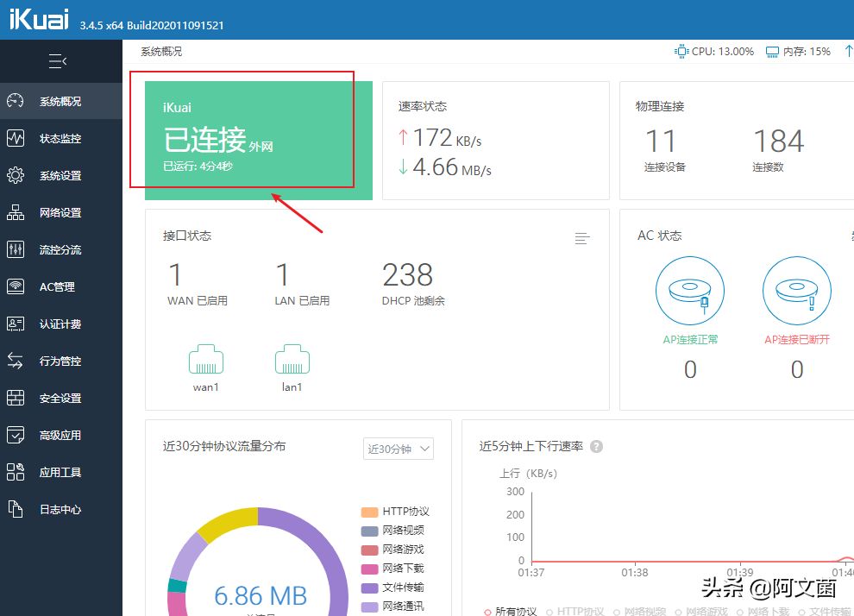
Task: Click the AC管理 wifi icon
Action: point(16,286)
